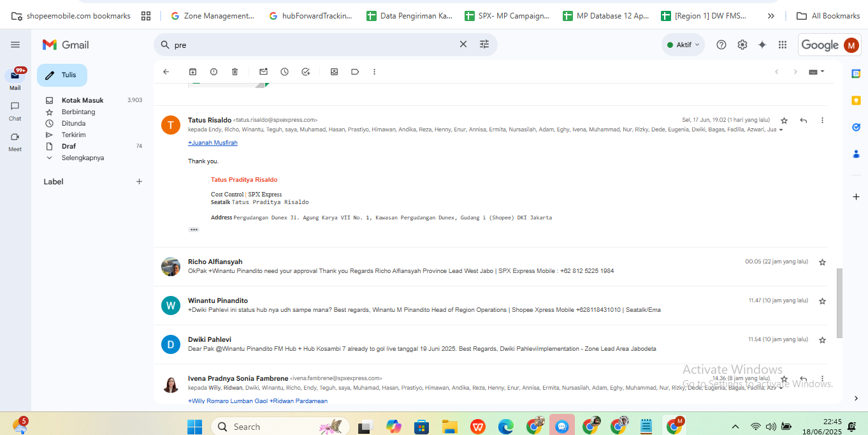The image size is (868, 435).
Task: Click the +Ridwan Pardamean mention
Action: click(298, 401)
